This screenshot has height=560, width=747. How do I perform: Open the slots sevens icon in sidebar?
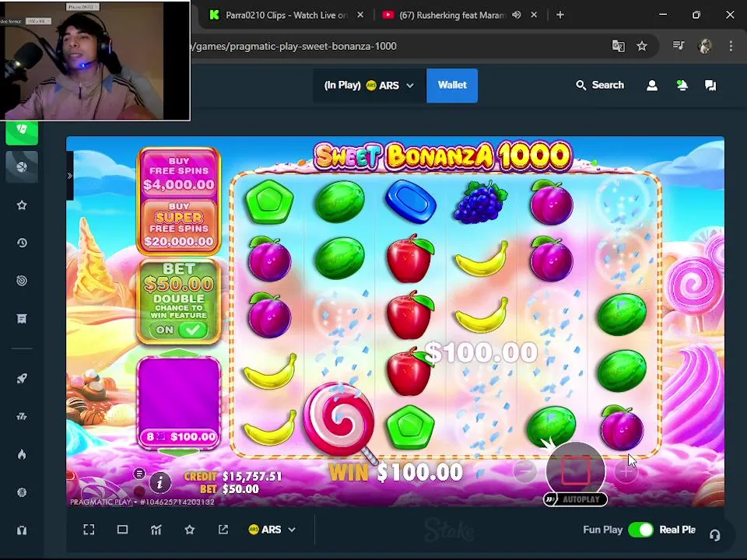[x=22, y=416]
